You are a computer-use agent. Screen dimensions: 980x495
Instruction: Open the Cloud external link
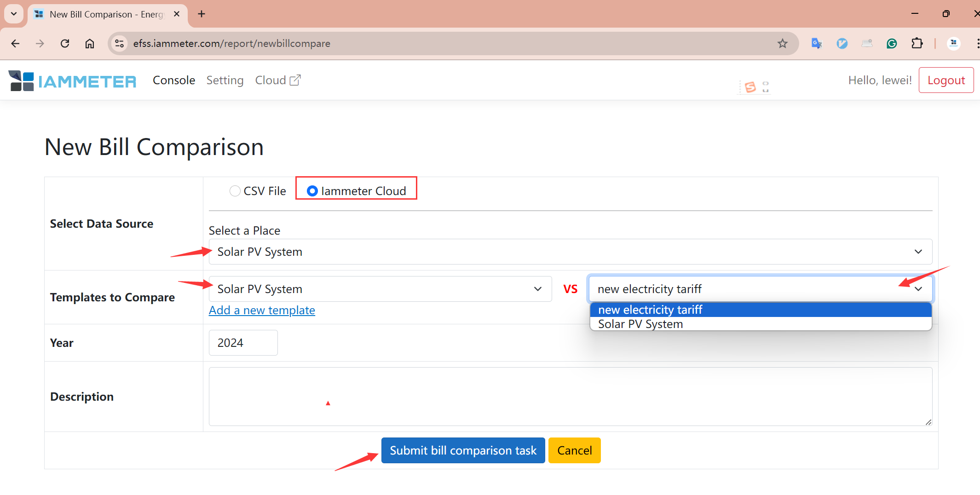(x=278, y=80)
